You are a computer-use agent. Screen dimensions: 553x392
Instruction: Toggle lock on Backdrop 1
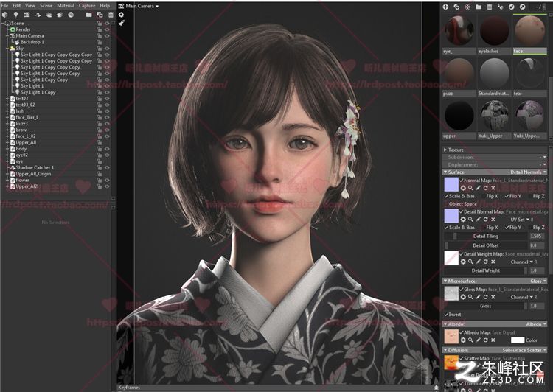pos(100,42)
